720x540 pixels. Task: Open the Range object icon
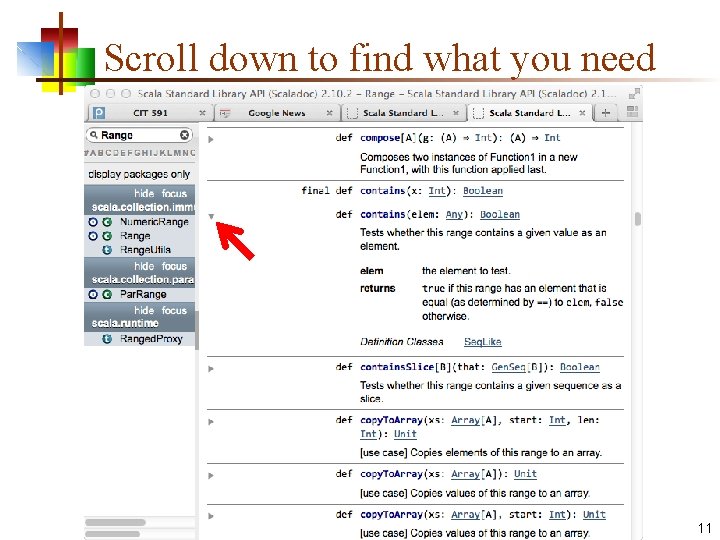(93, 236)
